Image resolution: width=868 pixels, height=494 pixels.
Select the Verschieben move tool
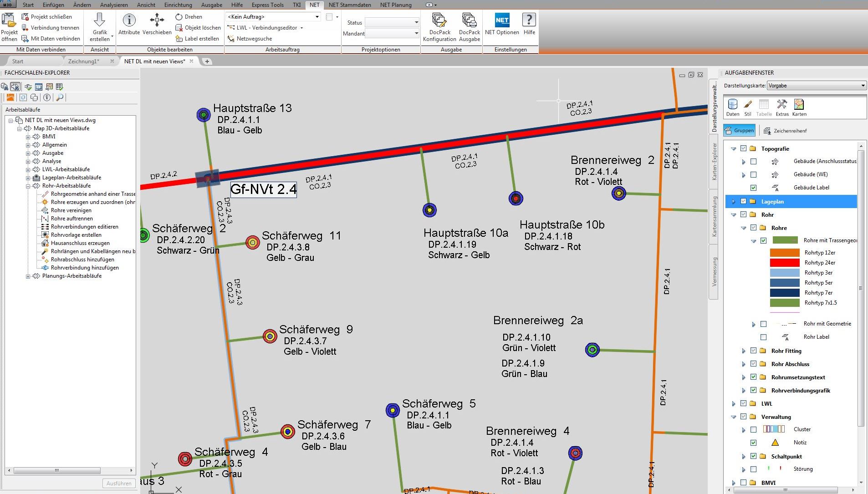point(157,20)
